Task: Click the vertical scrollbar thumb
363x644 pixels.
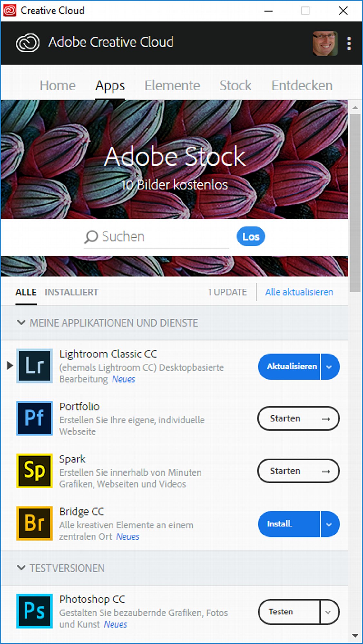Action: [x=355, y=203]
